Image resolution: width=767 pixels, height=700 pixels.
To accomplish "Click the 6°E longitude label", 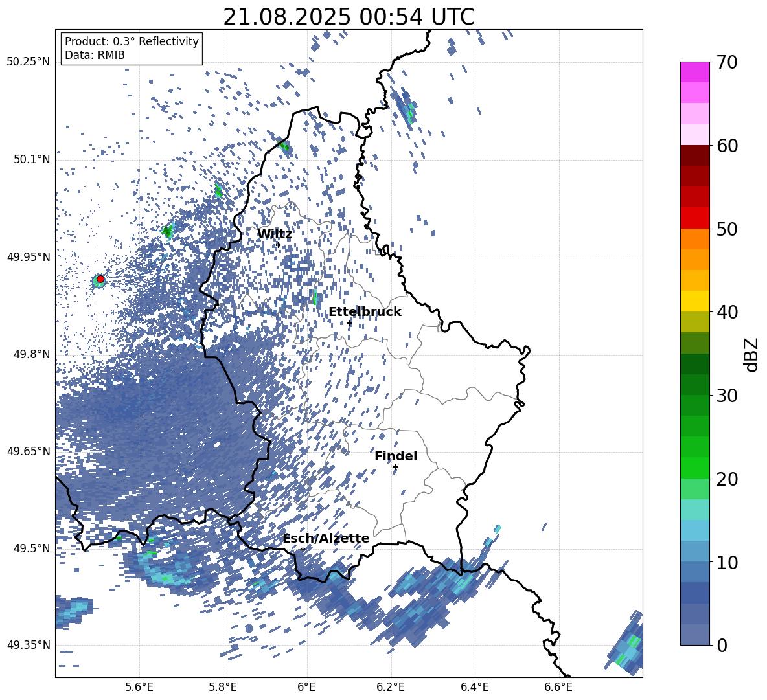I will point(306,687).
